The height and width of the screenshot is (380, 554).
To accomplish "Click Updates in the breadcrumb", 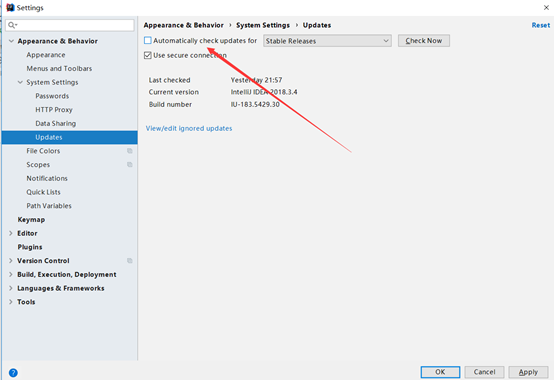I will coord(317,25).
